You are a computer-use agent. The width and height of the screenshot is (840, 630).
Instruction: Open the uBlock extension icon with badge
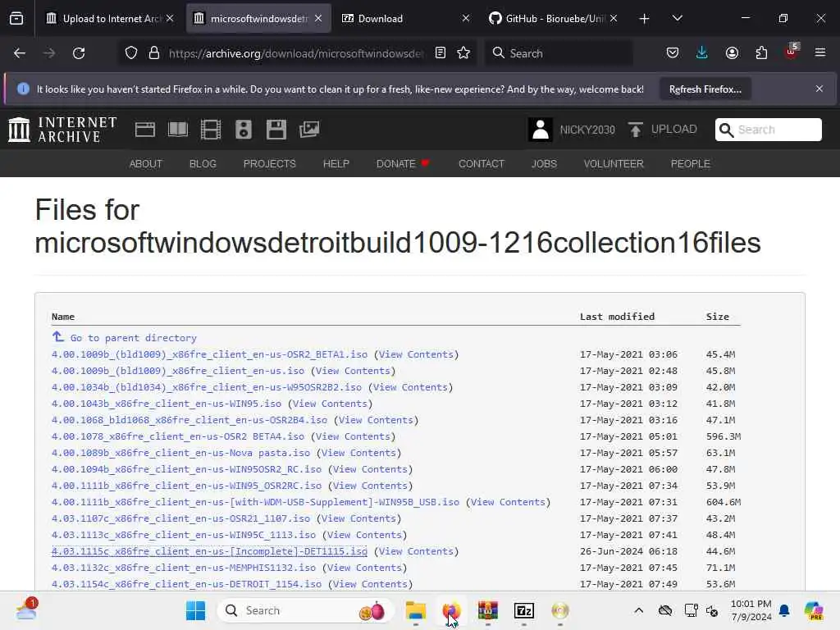pyautogui.click(x=792, y=52)
